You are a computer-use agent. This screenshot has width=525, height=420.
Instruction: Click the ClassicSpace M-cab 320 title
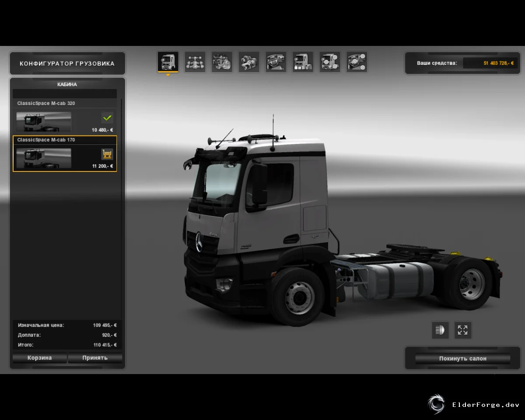point(46,103)
